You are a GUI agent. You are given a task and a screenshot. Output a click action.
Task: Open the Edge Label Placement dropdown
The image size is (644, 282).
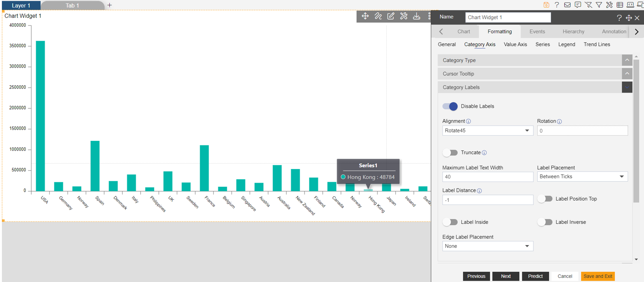(x=488, y=246)
